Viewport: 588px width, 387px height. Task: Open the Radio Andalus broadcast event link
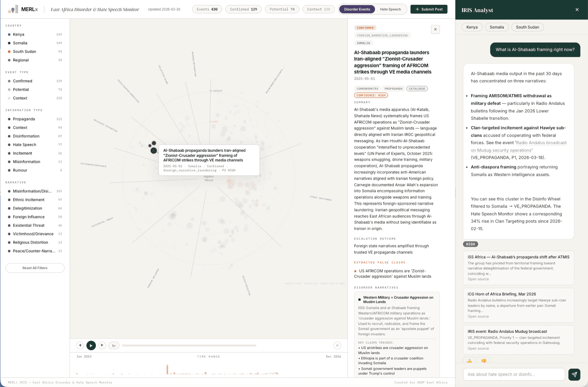tap(519, 146)
